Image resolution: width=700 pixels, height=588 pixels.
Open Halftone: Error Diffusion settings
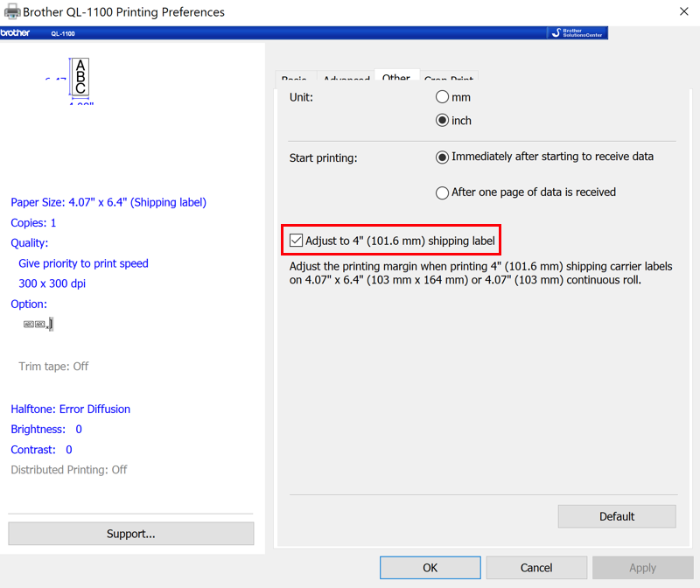click(x=70, y=409)
